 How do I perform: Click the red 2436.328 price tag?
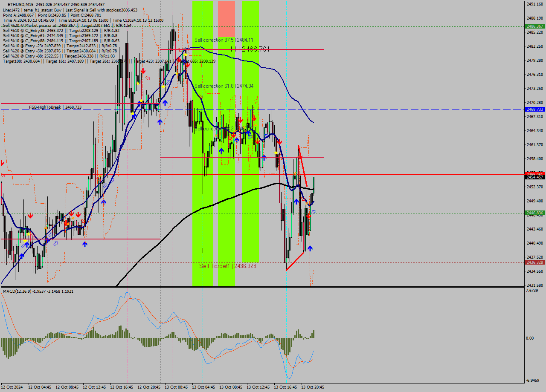(x=534, y=262)
